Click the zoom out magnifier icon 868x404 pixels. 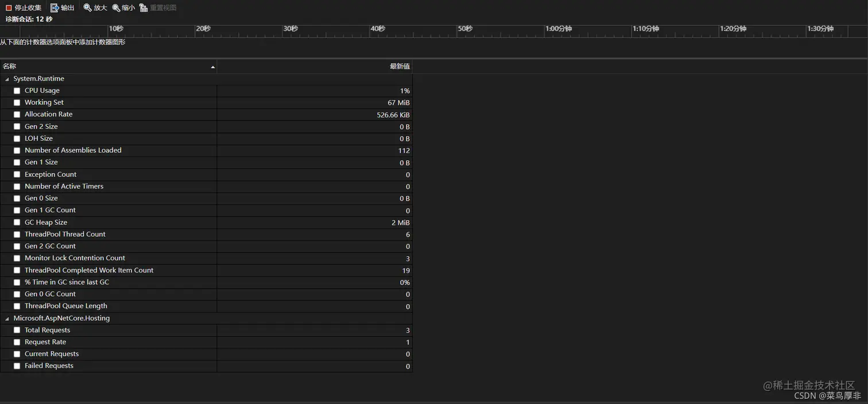pyautogui.click(x=116, y=7)
